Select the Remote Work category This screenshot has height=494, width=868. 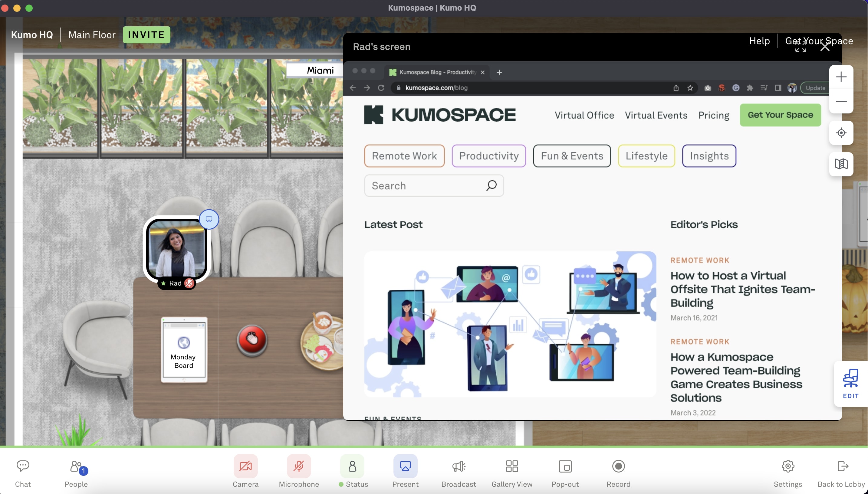tap(404, 156)
